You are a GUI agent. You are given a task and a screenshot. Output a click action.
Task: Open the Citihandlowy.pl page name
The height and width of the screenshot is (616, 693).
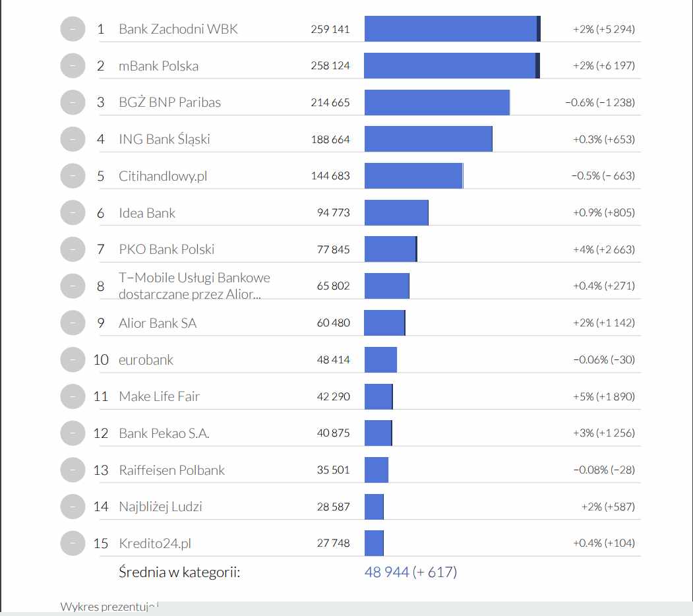coord(163,176)
